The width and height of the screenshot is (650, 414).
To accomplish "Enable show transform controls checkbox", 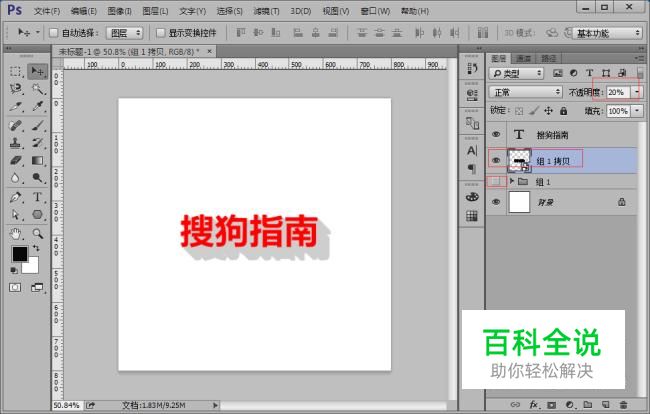I will pos(160,33).
